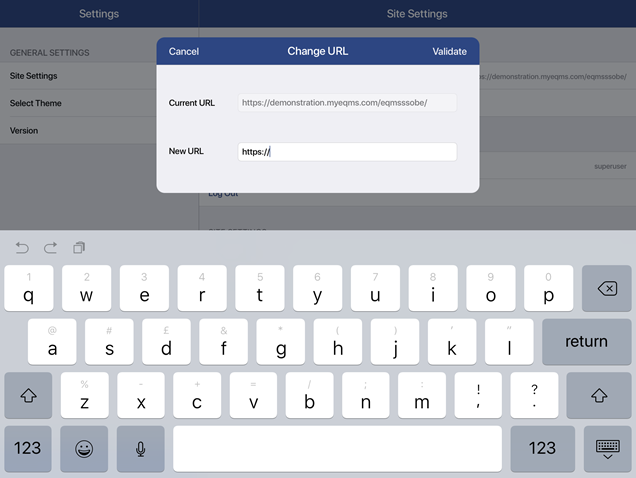636x478 pixels.
Task: Tap the backspace delete key
Action: (x=607, y=289)
